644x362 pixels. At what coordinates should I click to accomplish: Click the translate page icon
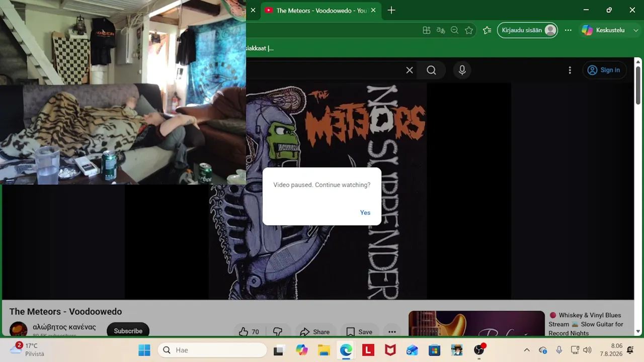pos(441,30)
